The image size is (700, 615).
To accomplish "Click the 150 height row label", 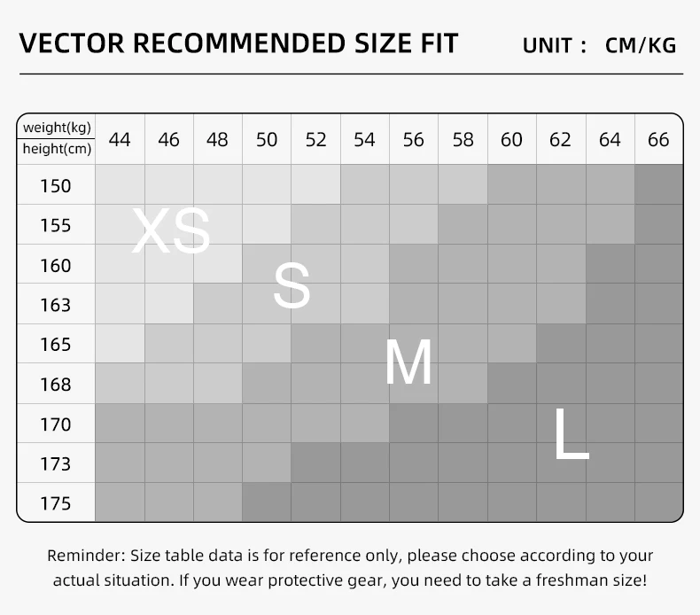I will point(56,186).
